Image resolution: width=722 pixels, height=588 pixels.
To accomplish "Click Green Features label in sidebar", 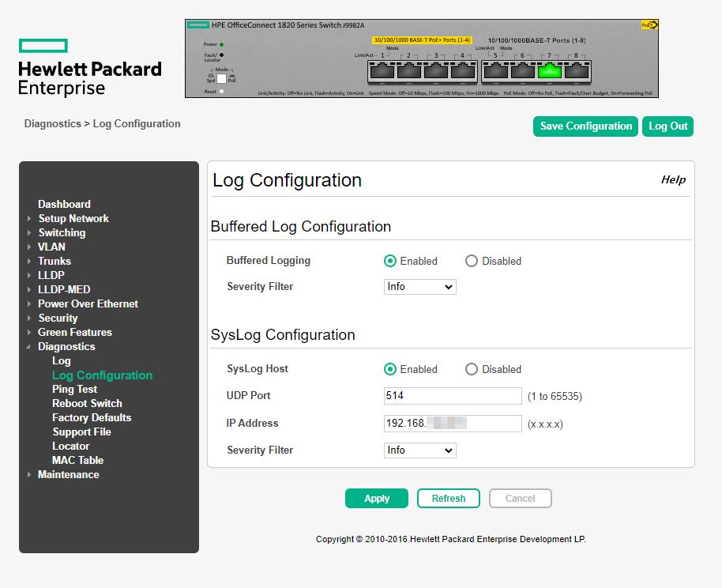I will [75, 332].
